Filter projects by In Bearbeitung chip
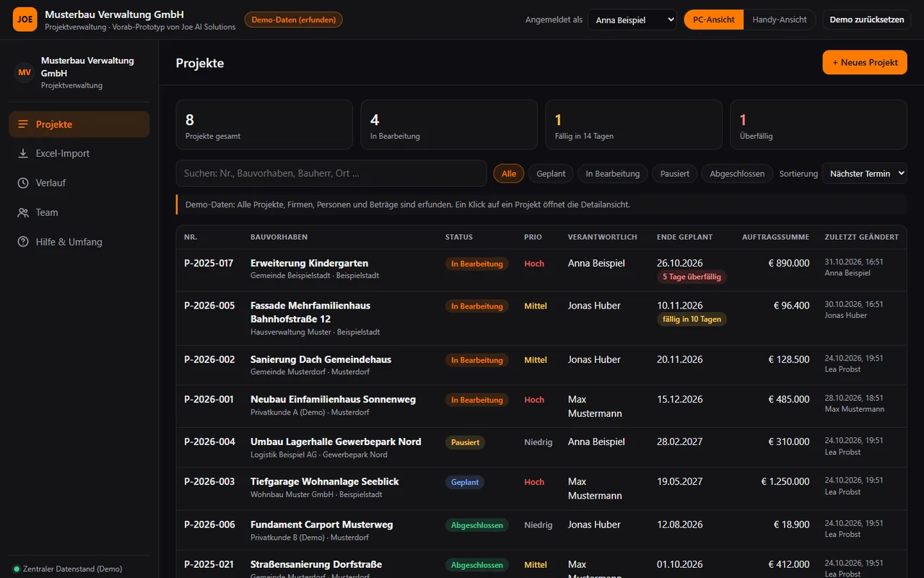Image resolution: width=924 pixels, height=578 pixels. 613,173
